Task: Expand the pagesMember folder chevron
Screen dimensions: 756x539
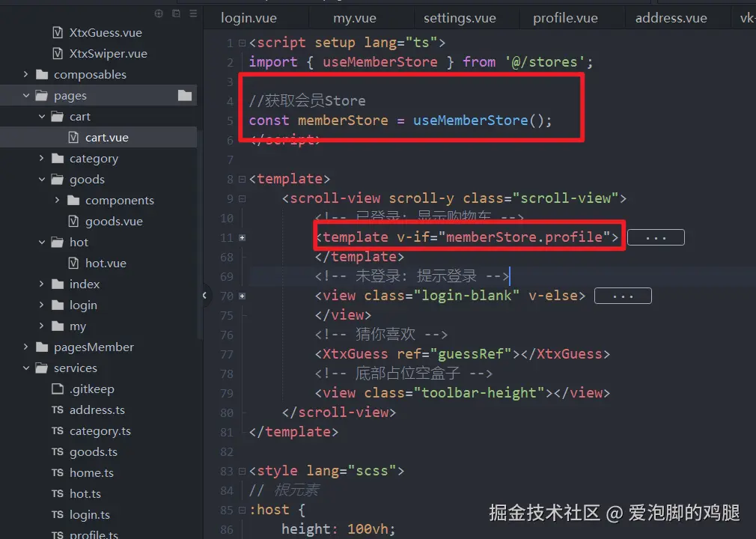Action: pyautogui.click(x=25, y=347)
